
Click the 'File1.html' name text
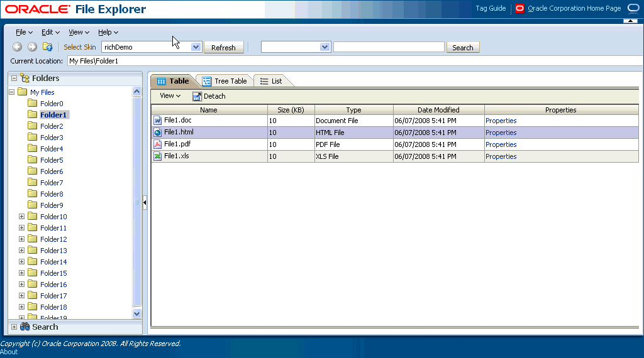click(179, 132)
